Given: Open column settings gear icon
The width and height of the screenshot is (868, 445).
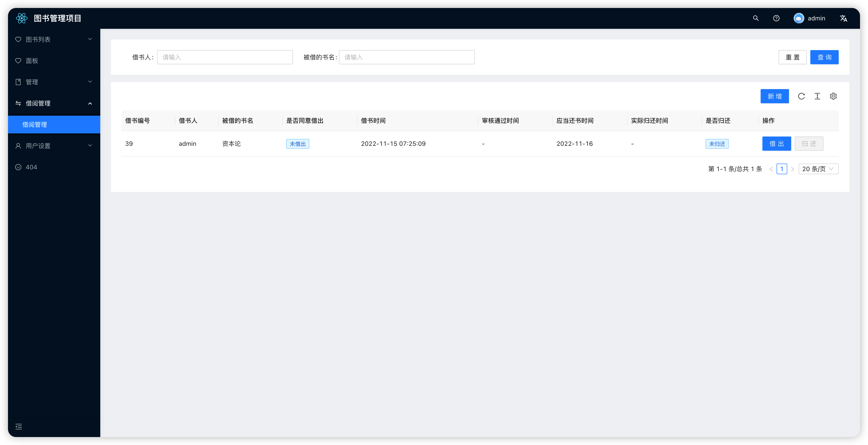Looking at the screenshot, I should pyautogui.click(x=833, y=96).
